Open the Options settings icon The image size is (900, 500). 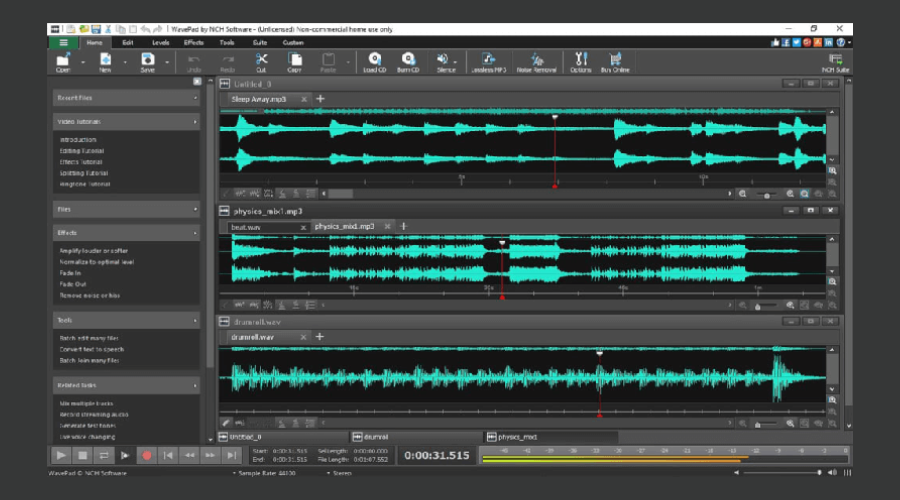pos(580,62)
